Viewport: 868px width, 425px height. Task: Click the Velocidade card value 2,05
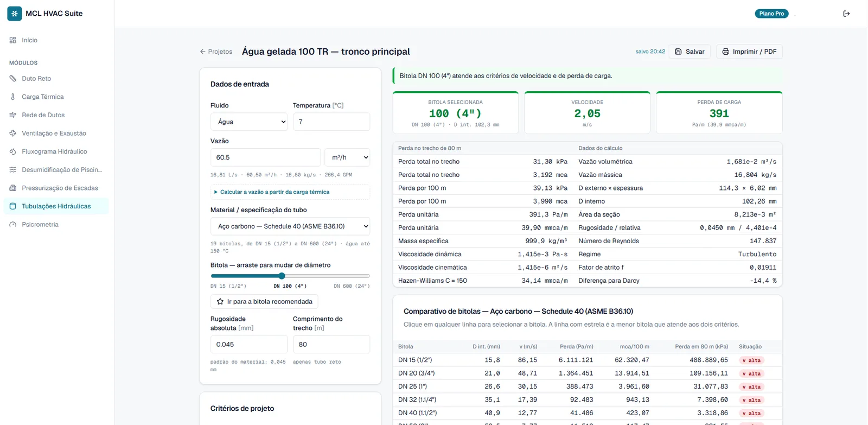pyautogui.click(x=587, y=113)
